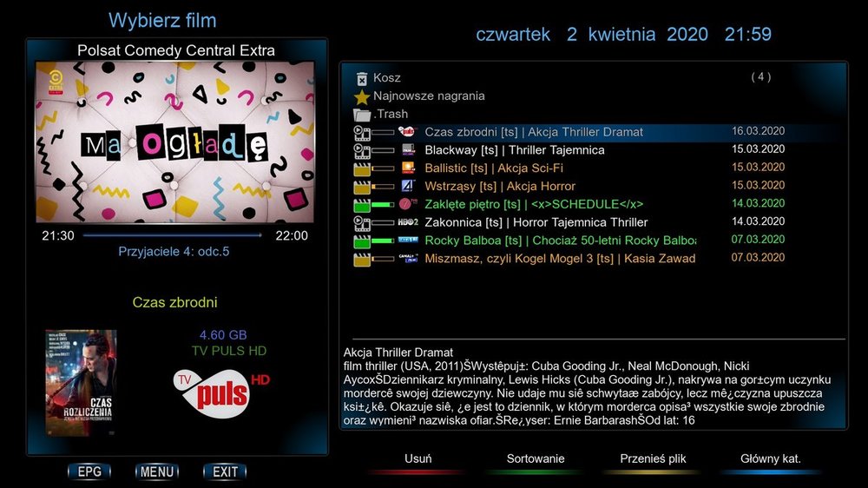Click the Przyjaciele 4: odc.5 programme title
The width and height of the screenshot is (868, 488).
pos(174,252)
